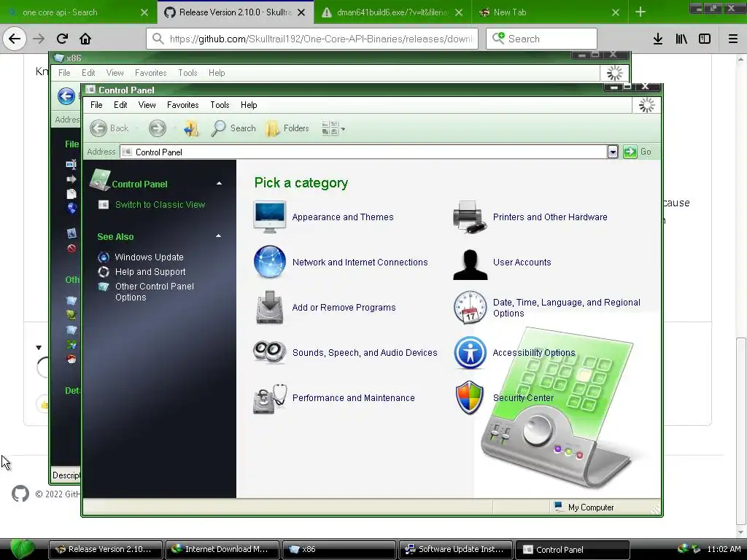Open the Views dropdown in Control Panel toolbar
The width and height of the screenshot is (747, 560).
(x=333, y=128)
